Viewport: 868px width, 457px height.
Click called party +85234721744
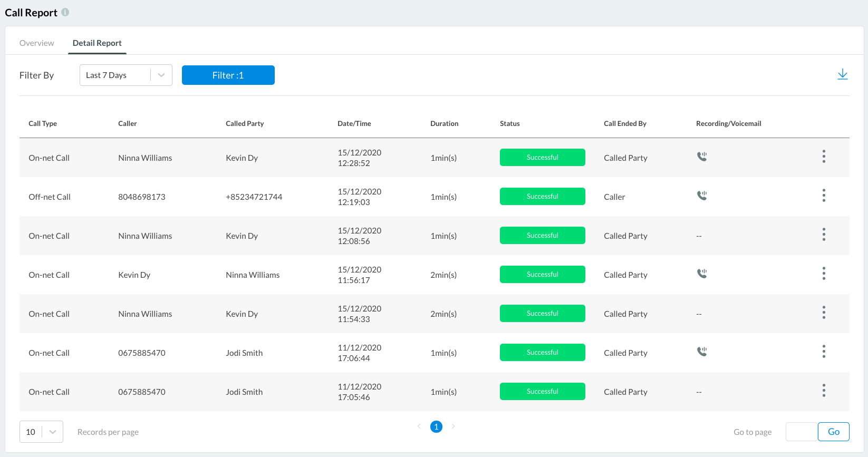click(x=254, y=197)
